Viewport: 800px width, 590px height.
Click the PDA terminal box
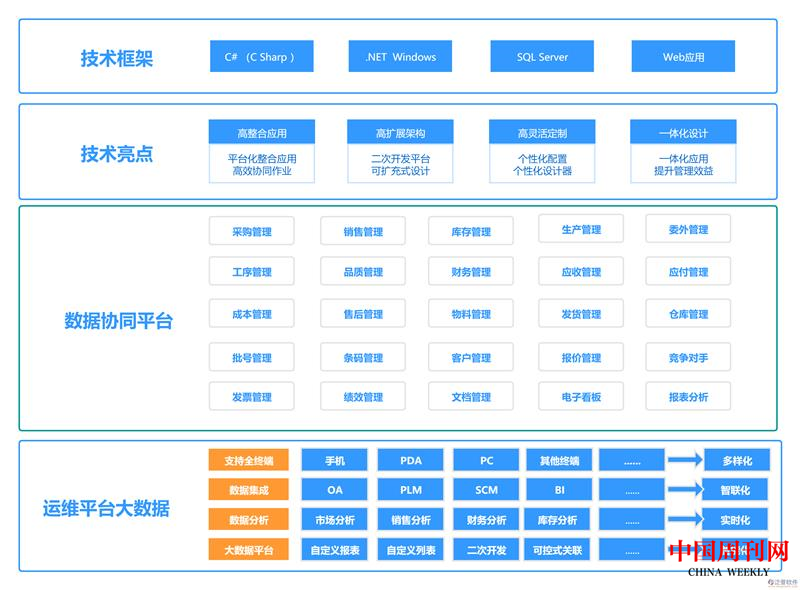click(411, 460)
